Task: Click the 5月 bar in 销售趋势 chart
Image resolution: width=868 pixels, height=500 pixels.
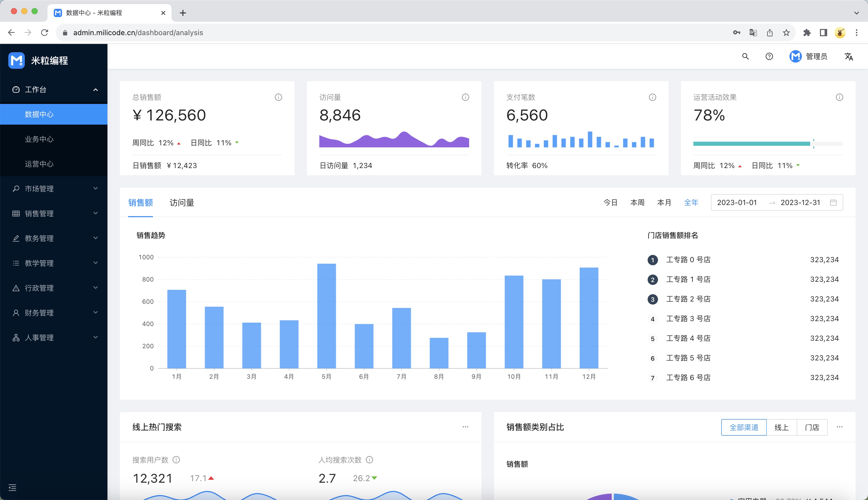Action: (326, 316)
